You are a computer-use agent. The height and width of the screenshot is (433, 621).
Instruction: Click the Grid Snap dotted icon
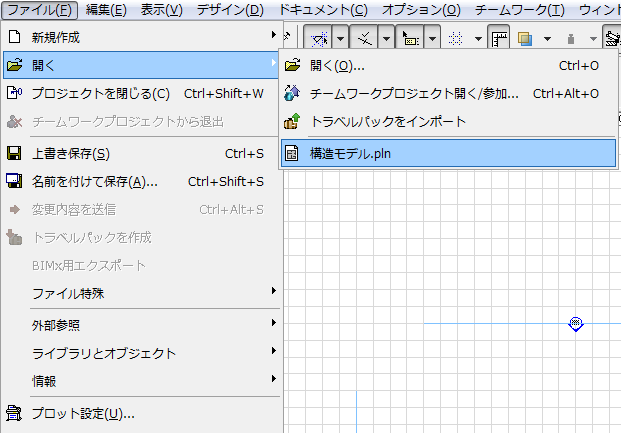coord(455,39)
